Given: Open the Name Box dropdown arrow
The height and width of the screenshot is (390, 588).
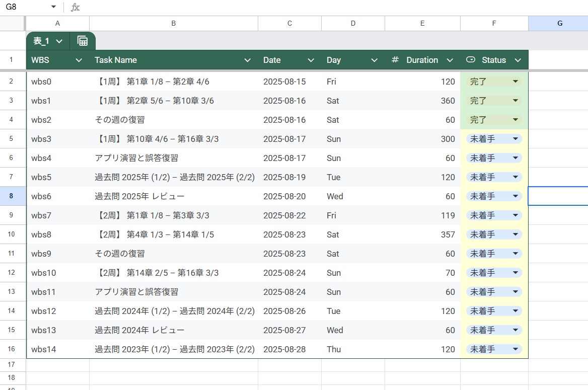Looking at the screenshot, I should pyautogui.click(x=53, y=7).
